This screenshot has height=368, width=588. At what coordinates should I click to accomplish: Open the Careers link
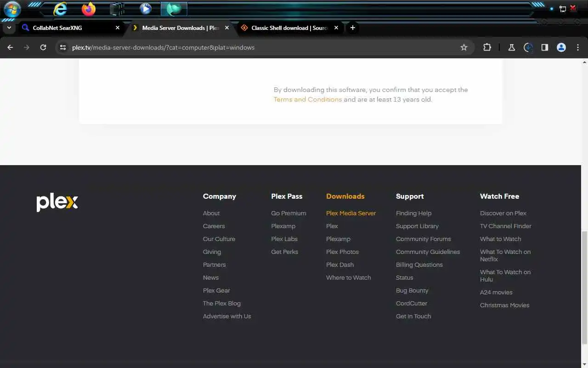pos(214,226)
